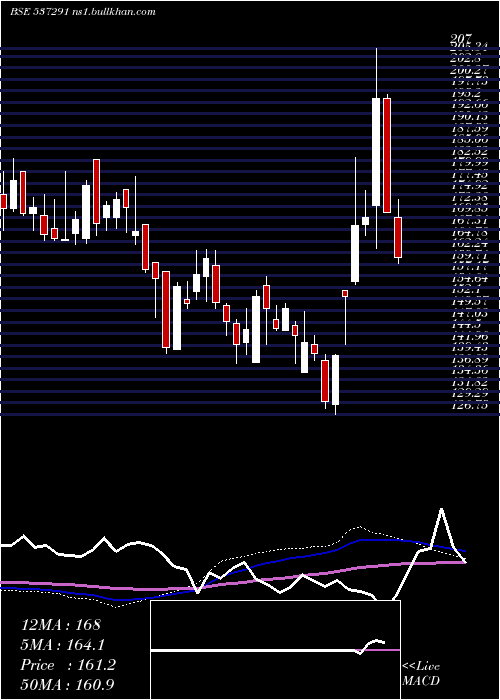The width and height of the screenshot is (500, 700).
Task: Click the 190.13 price axis label
Action: pos(468,117)
